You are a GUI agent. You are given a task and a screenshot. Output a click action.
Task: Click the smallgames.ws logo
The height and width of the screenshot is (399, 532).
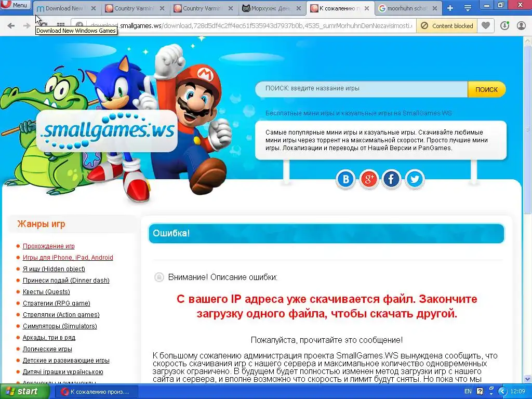point(107,130)
